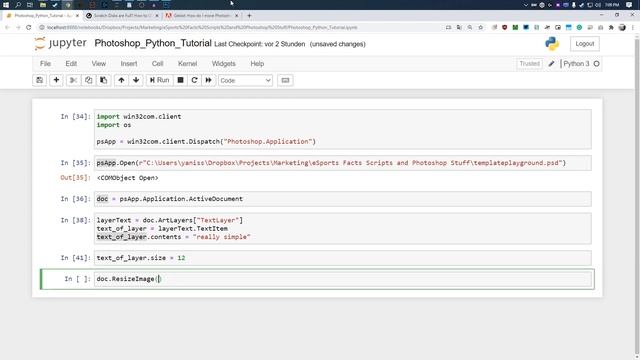Switch to the Photoshop_Python_Tutorial browser tab
This screenshot has height=360, width=640.
[42, 16]
